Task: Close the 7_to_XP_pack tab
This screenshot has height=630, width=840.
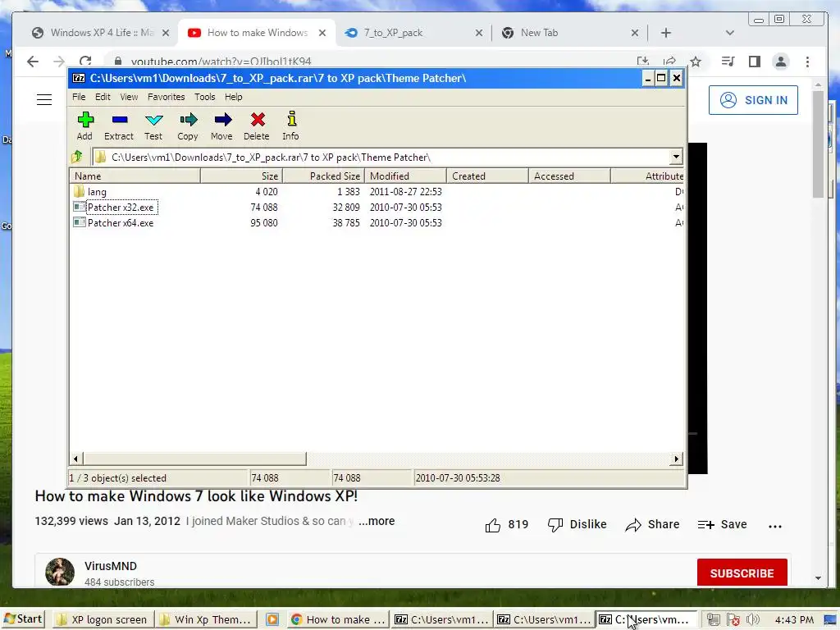Action: 478,33
